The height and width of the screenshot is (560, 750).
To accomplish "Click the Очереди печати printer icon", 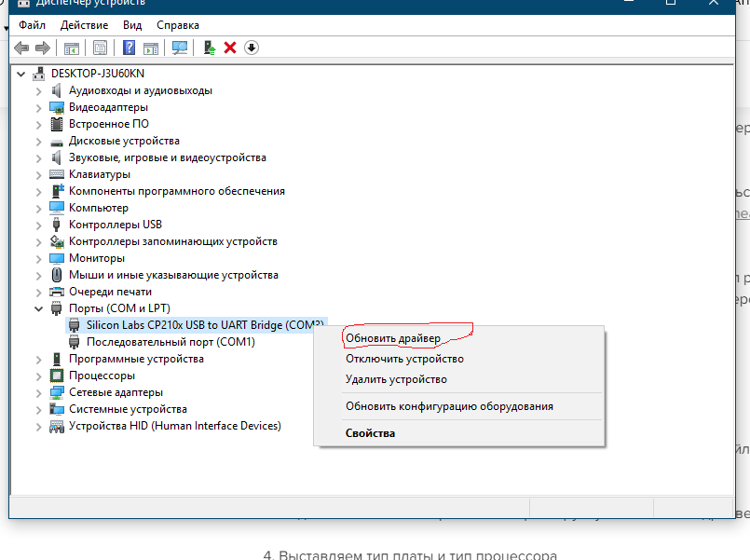I will [x=57, y=292].
